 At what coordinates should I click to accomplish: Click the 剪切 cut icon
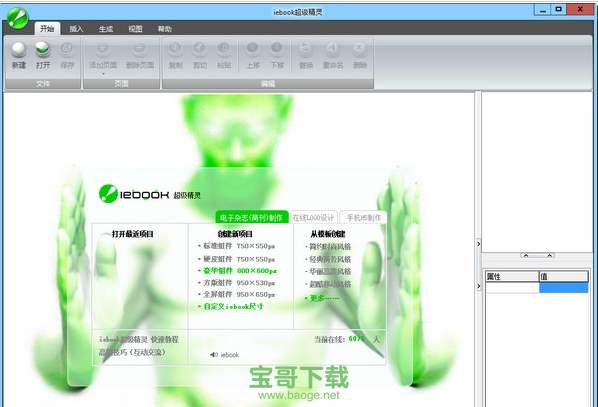coord(199,50)
